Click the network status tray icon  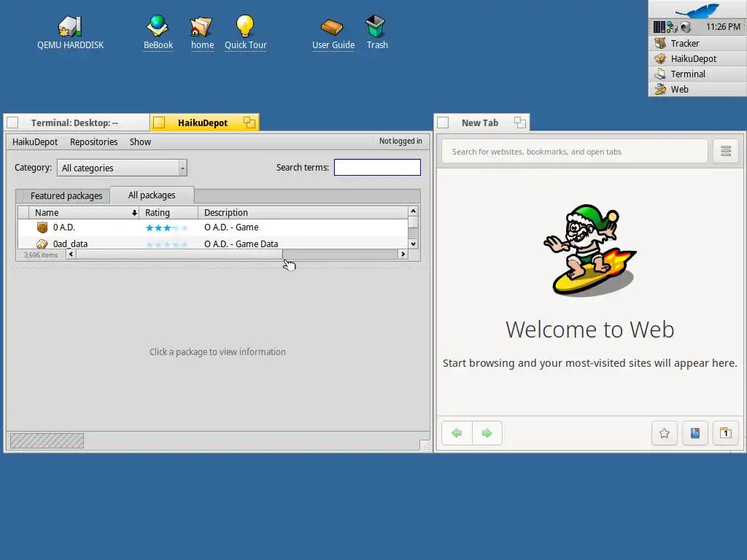[672, 27]
